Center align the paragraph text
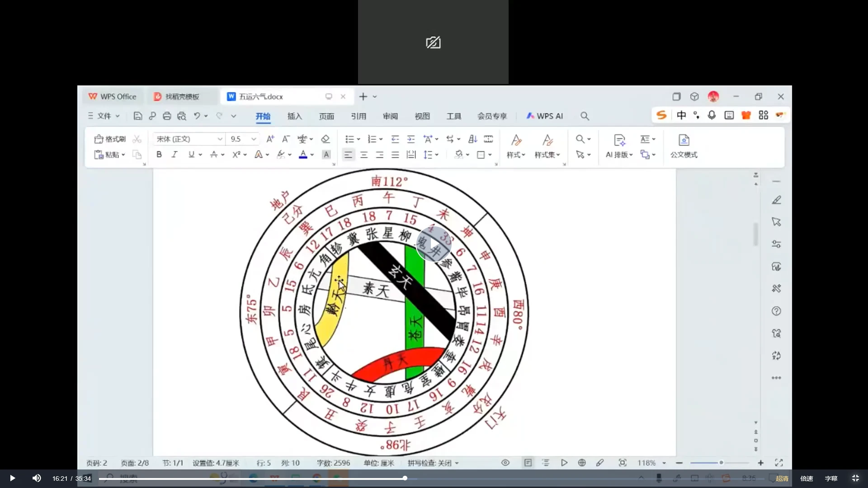This screenshot has width=868, height=488. pyautogui.click(x=364, y=155)
